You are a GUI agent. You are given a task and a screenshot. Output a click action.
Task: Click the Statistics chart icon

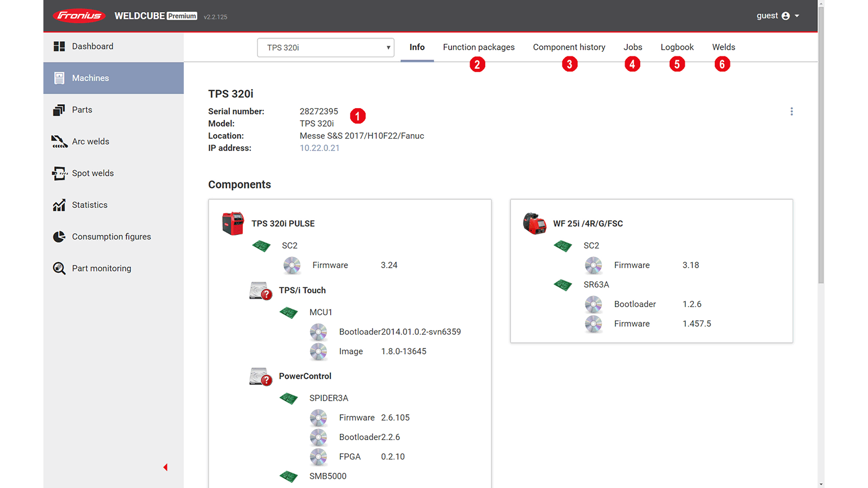[x=59, y=205]
